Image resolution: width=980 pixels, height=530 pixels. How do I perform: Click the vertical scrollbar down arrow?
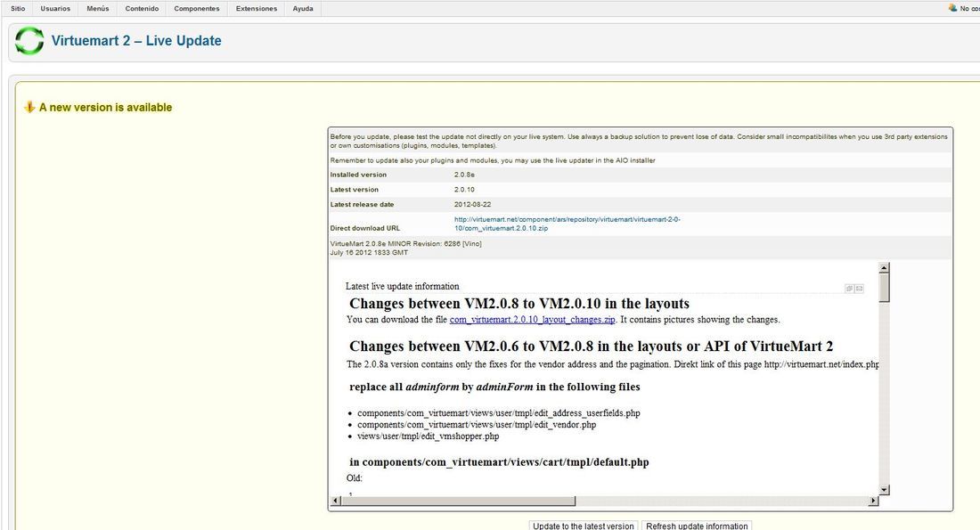tap(884, 489)
